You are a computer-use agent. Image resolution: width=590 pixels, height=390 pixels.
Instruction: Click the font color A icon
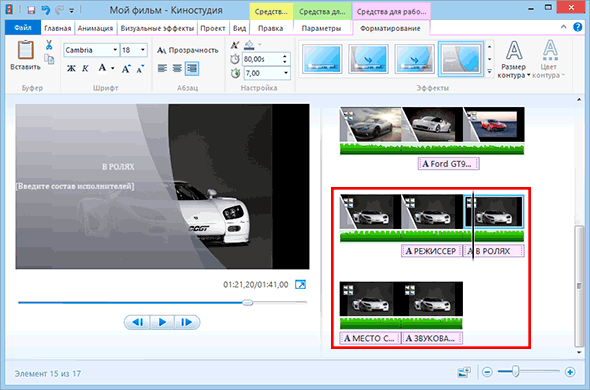click(102, 68)
